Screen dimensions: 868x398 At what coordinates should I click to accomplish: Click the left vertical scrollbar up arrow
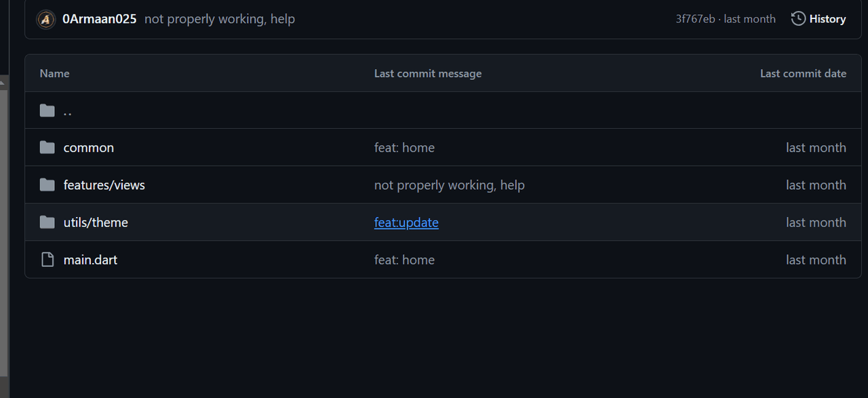pos(3,83)
